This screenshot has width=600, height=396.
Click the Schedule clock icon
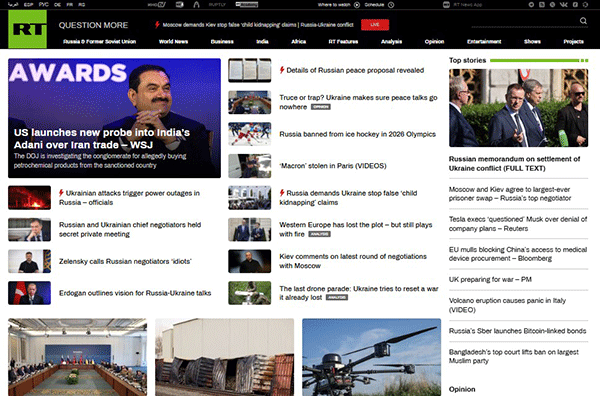(x=391, y=5)
